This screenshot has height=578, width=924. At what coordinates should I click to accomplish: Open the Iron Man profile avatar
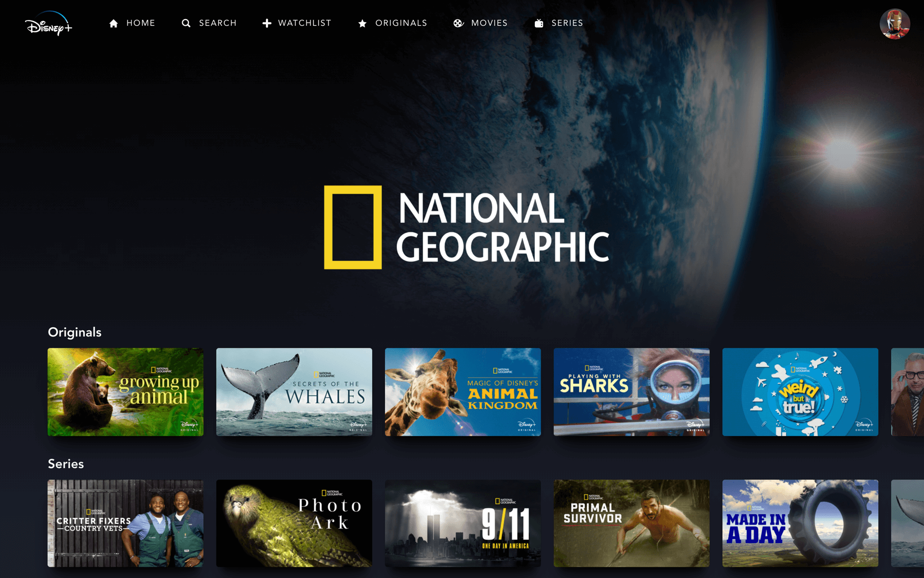pos(894,24)
